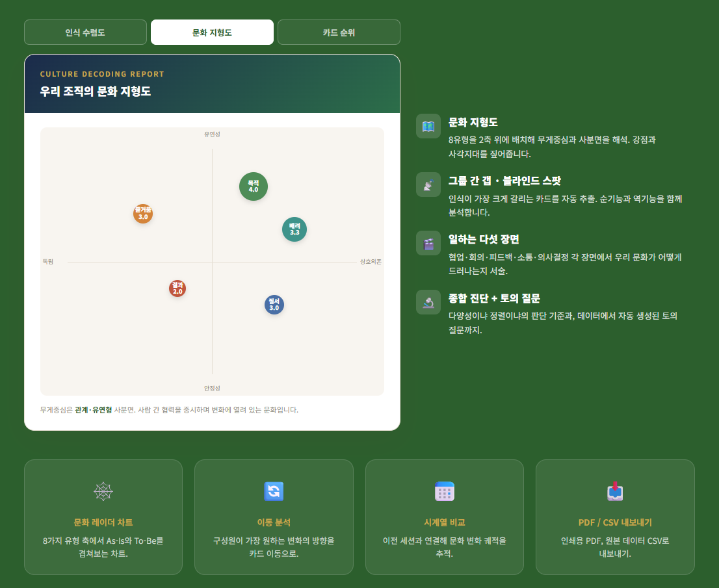Click the calendar icon for 시계열 비교

[444, 491]
